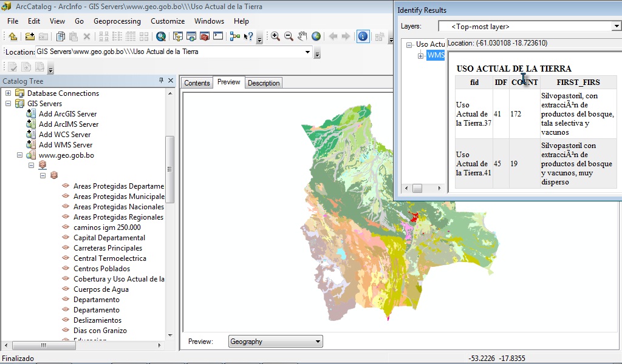The height and width of the screenshot is (364, 622).
Task: Go forward to next extent arrow
Action: 346,36
